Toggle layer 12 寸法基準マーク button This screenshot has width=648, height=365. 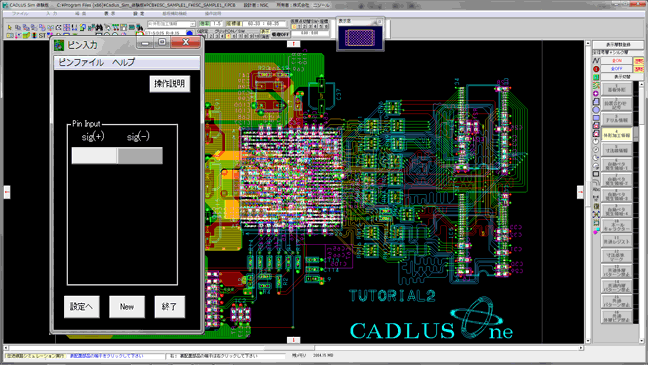tap(616, 256)
